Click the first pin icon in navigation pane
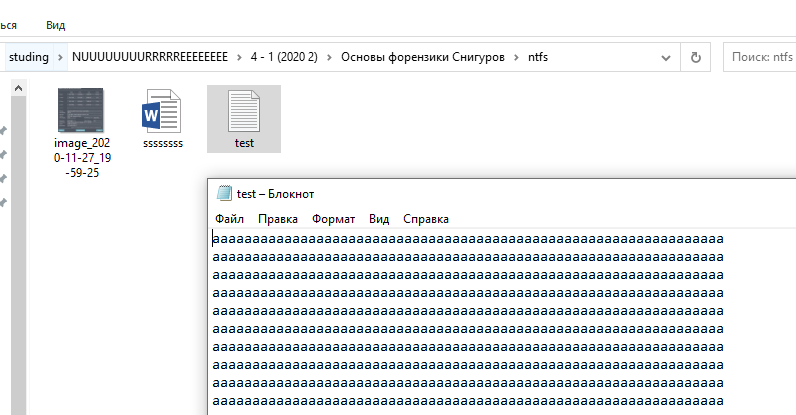Image resolution: width=796 pixels, height=415 pixels. pos(3,131)
